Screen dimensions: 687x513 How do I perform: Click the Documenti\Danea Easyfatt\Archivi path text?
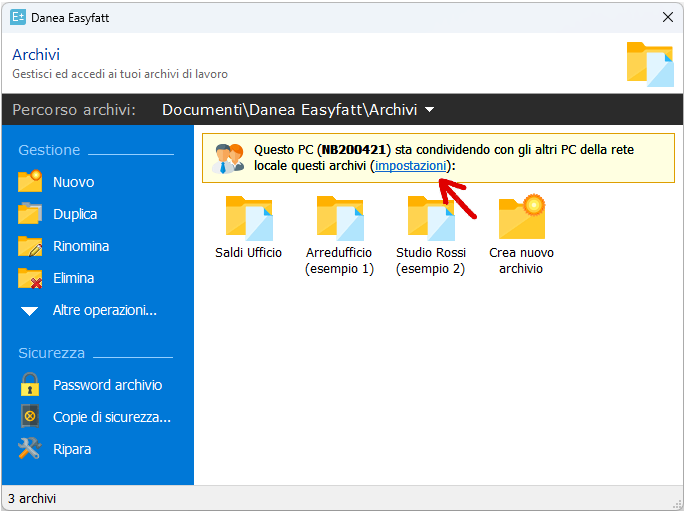(x=290, y=110)
